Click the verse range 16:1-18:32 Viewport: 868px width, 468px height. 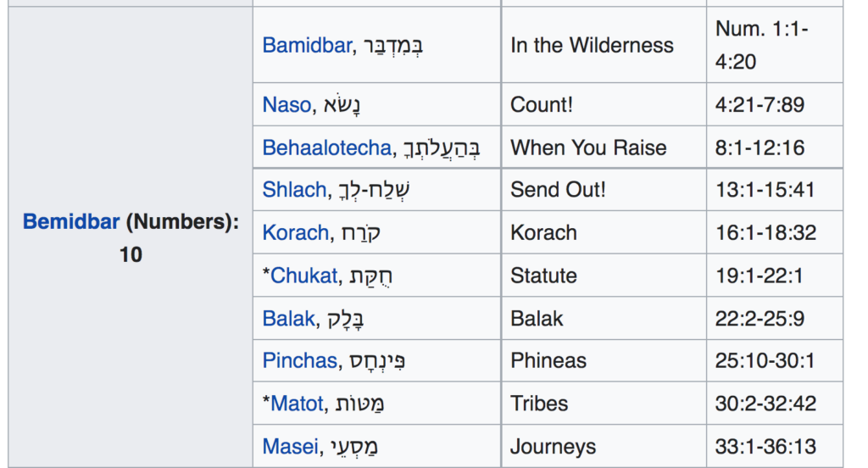(x=765, y=232)
